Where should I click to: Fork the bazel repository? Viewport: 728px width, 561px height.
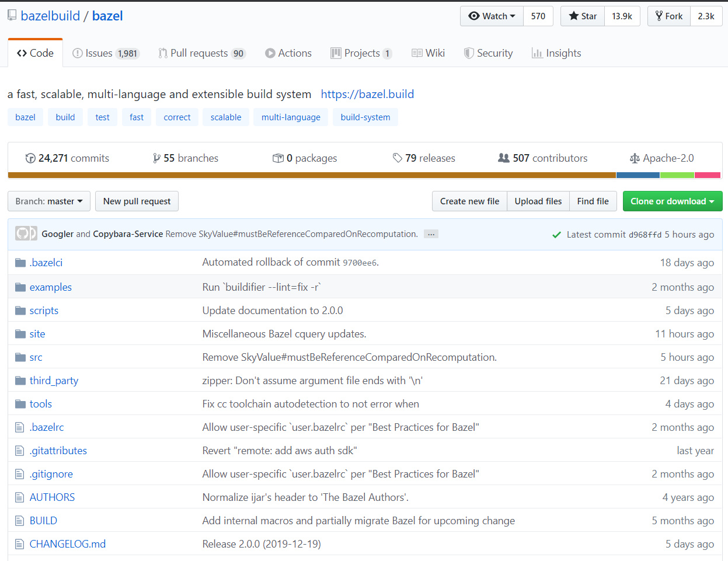coord(669,16)
